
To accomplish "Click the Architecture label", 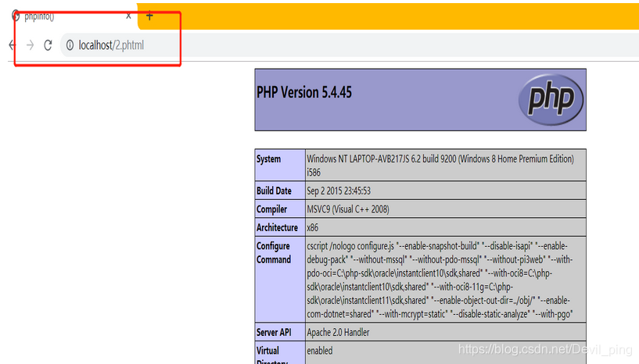I will 277,227.
